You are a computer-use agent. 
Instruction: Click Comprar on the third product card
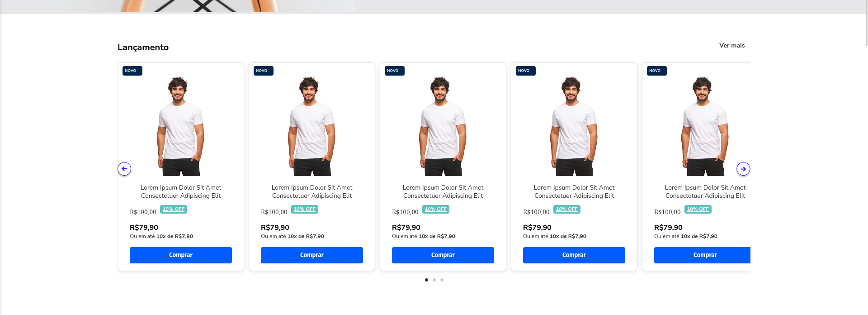[443, 255]
